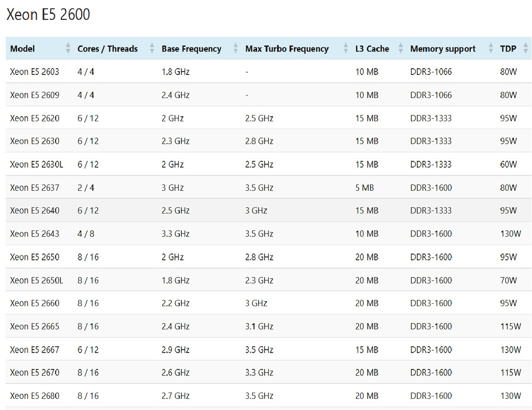Select the Xeon E5 2640 model cell
This screenshot has height=410, width=532.
[x=34, y=210]
